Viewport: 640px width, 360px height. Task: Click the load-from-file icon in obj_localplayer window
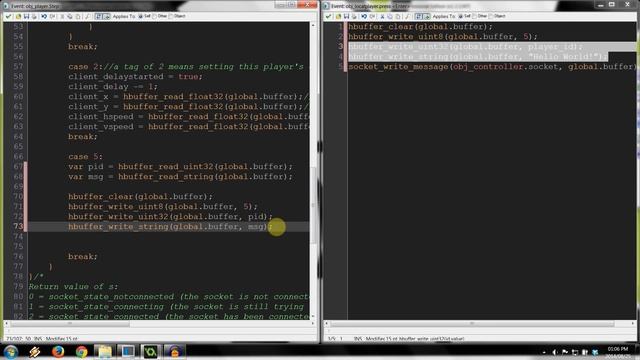pyautogui.click(x=338, y=16)
